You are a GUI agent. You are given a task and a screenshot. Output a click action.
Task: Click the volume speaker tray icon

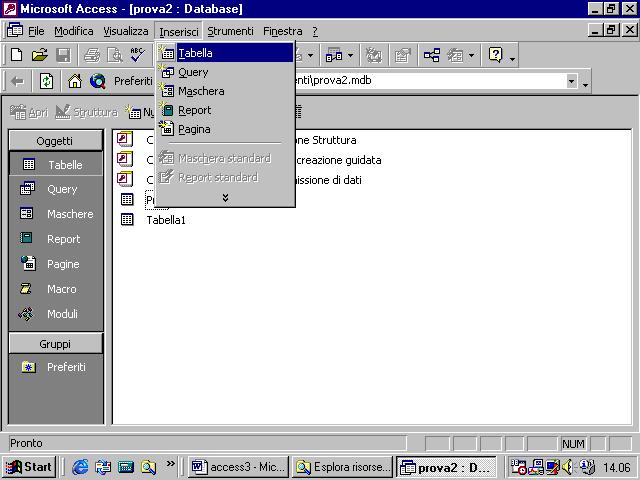pyautogui.click(x=568, y=467)
